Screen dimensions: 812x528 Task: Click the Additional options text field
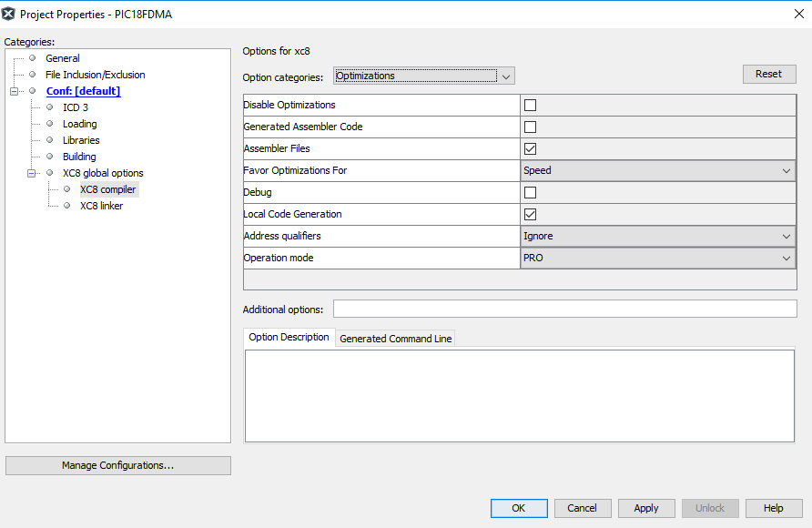point(564,310)
